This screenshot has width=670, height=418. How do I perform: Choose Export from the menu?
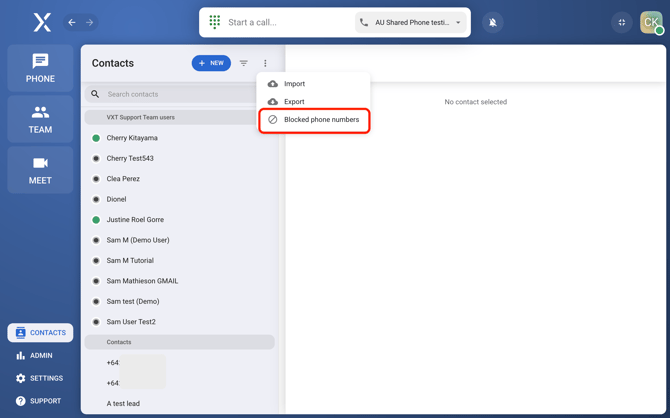314,102
